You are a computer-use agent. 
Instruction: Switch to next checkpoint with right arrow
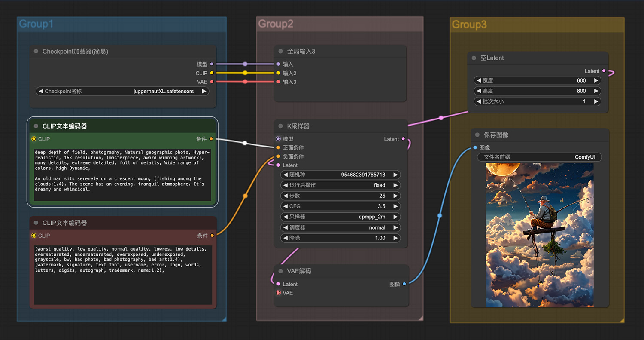[204, 91]
